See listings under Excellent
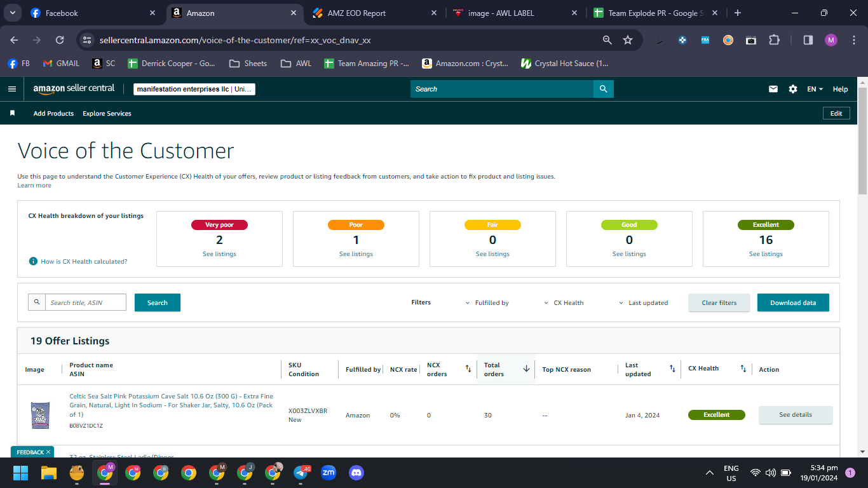Viewport: 868px width, 488px height. (766, 254)
